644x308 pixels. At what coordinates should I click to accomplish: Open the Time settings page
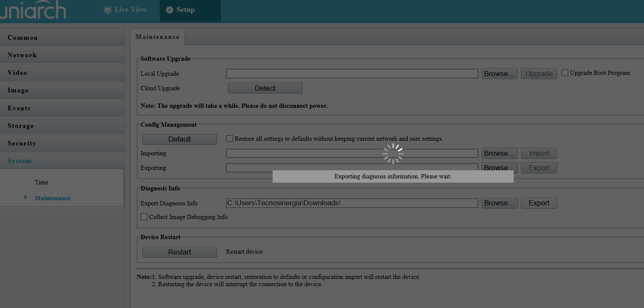point(41,182)
